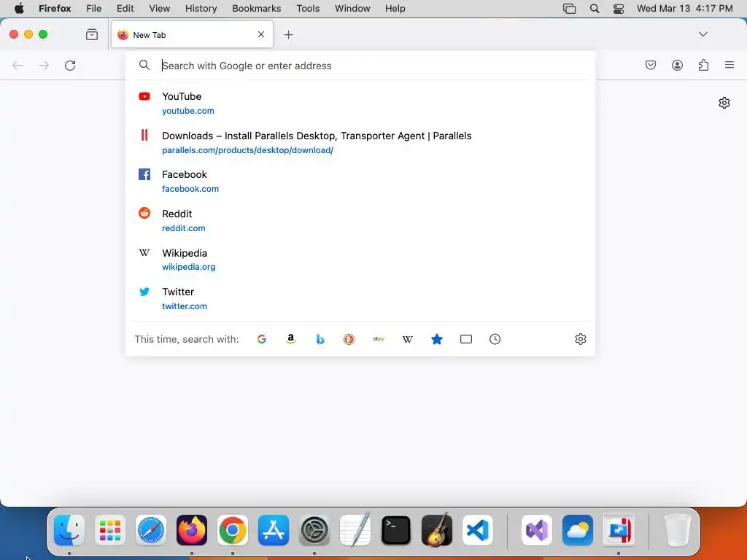Open the Bookmarks menu

point(256,8)
